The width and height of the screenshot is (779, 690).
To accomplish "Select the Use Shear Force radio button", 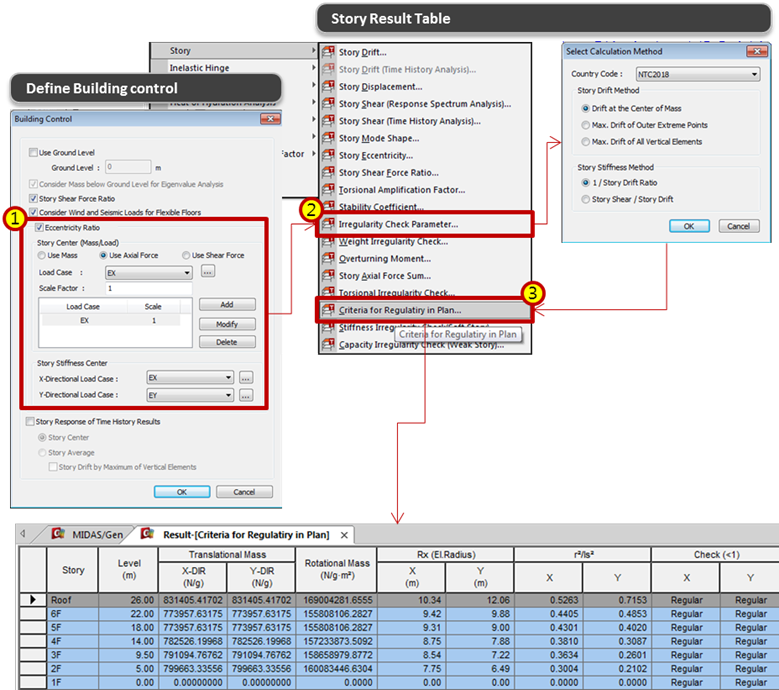I will coord(186,255).
